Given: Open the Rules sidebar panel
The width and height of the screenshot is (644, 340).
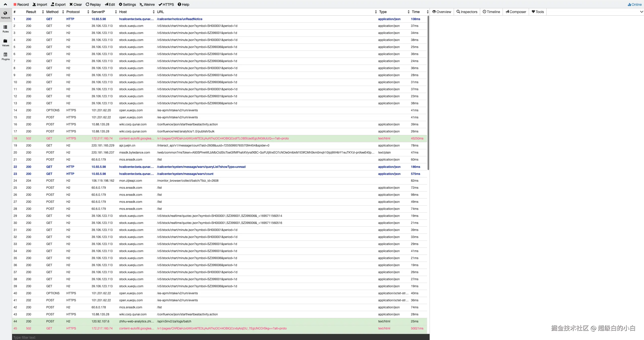Looking at the screenshot, I should 5,29.
